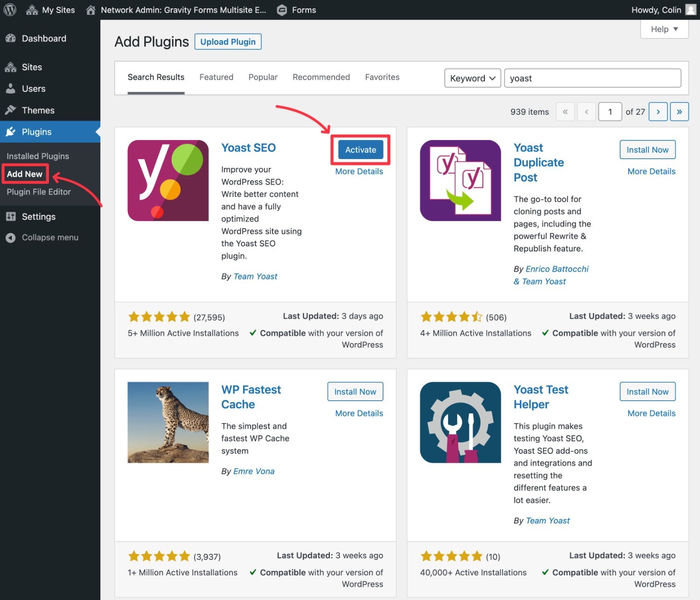Open Team Yoast author link under Test Helper
Image resolution: width=700 pixels, height=600 pixels.
[x=548, y=521]
